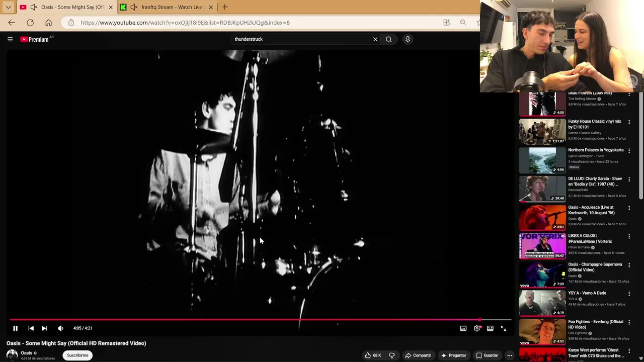Reload the current page
Screen dimensions: 644x362
pos(30,23)
